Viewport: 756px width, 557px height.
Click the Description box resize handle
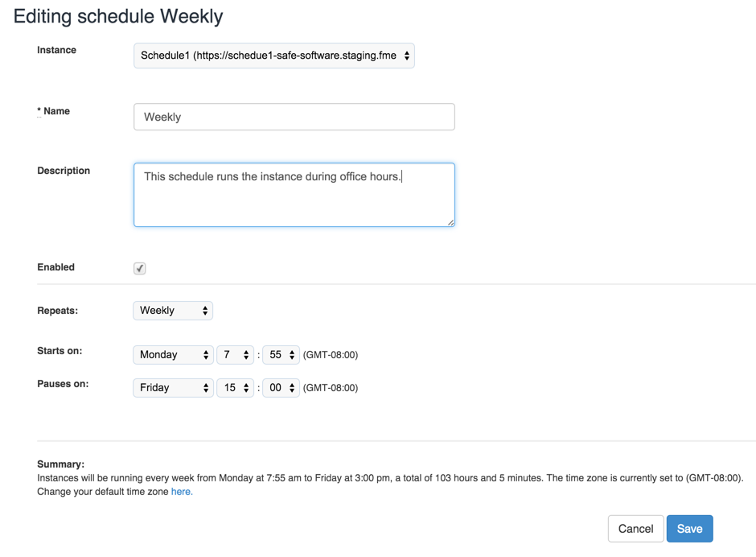point(450,222)
